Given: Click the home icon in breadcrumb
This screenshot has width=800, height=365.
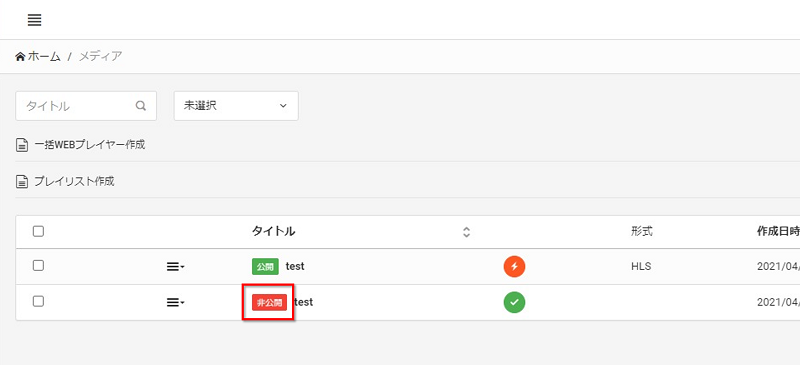Looking at the screenshot, I should (x=20, y=56).
